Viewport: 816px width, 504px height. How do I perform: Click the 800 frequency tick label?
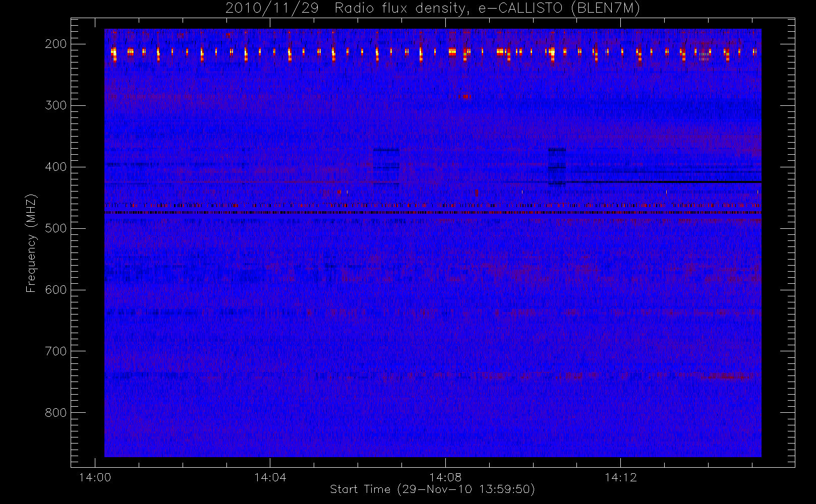(55, 413)
